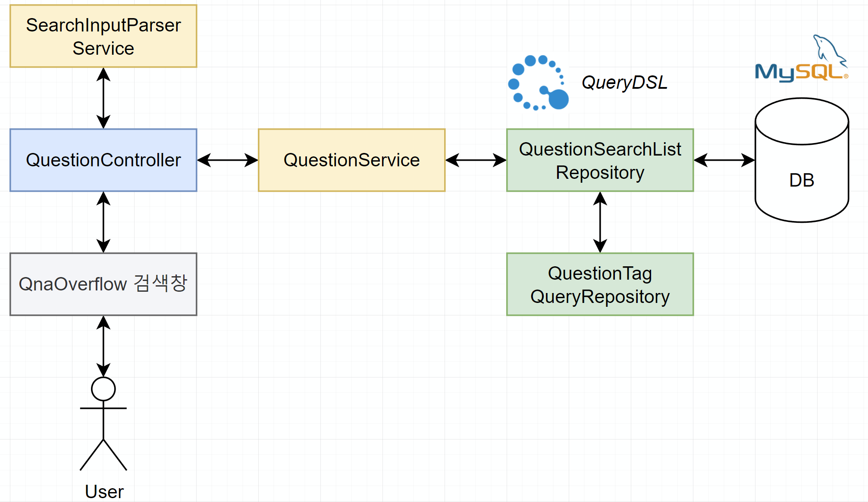Click the QuestionTag QueryRepository green box
This screenshot has width=868, height=502.
pos(600,284)
